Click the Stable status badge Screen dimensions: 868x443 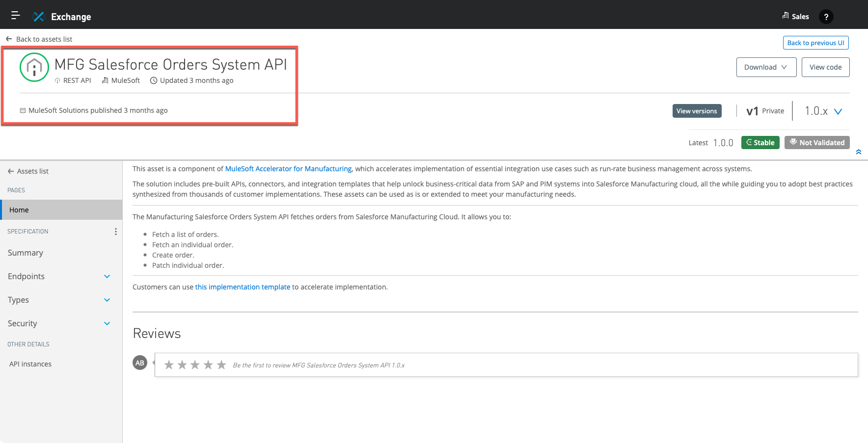point(760,142)
